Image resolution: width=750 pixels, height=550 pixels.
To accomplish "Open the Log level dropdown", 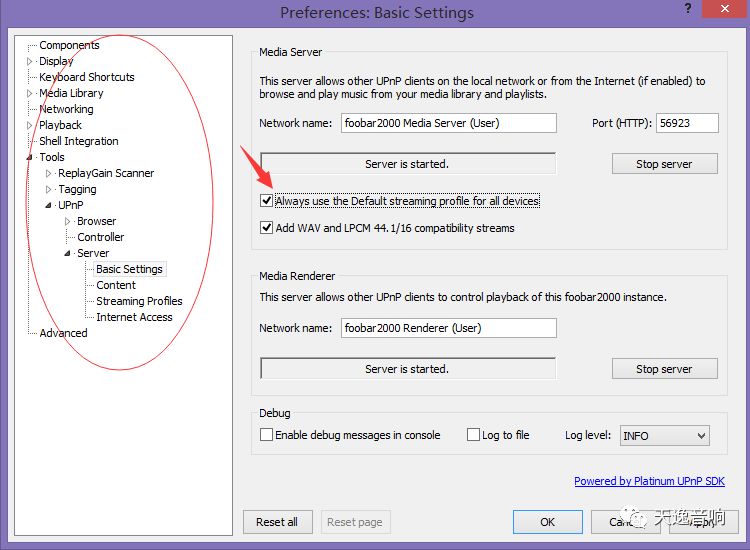I will pyautogui.click(x=664, y=435).
